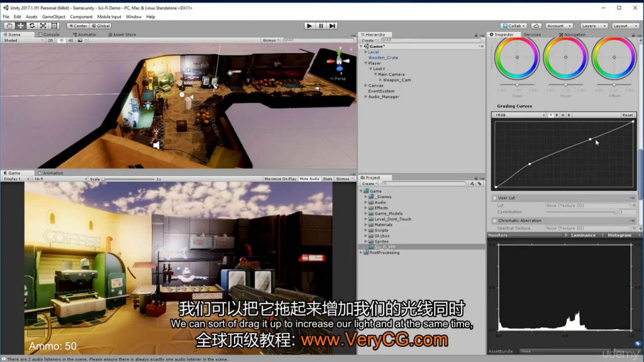The height and width of the screenshot is (362, 644).
Task: Click the Project panel lock icon
Action: click(476, 178)
